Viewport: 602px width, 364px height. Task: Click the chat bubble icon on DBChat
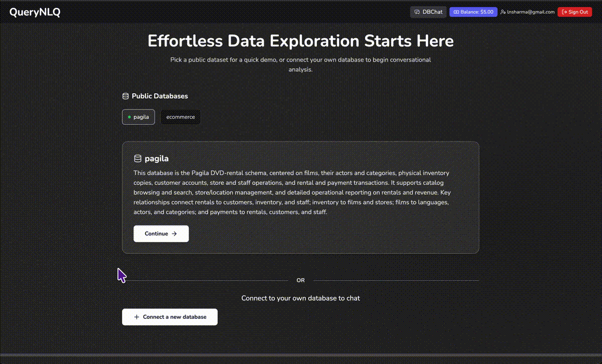click(417, 12)
